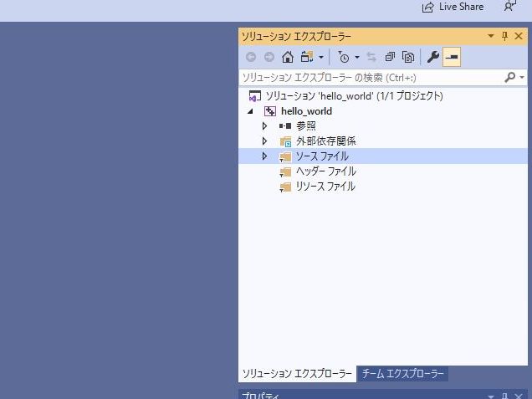
Task: Click the Show All Files icon
Action: (408, 57)
